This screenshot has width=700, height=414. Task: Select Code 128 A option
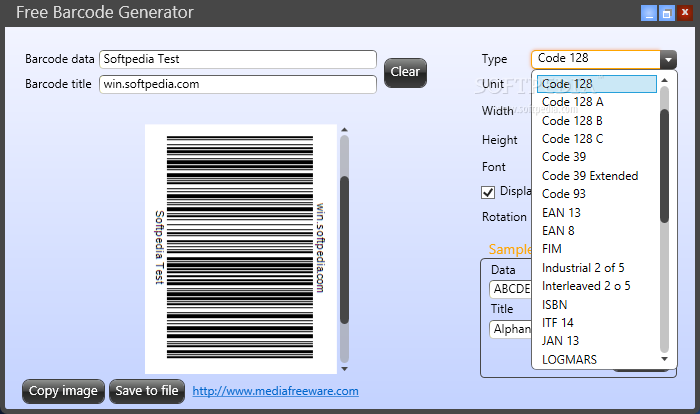pos(597,102)
